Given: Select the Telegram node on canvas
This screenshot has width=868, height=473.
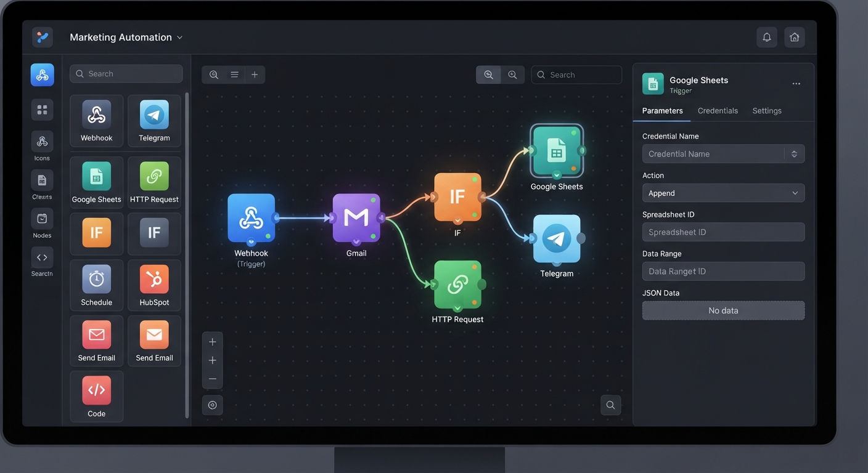Looking at the screenshot, I should click(x=557, y=238).
